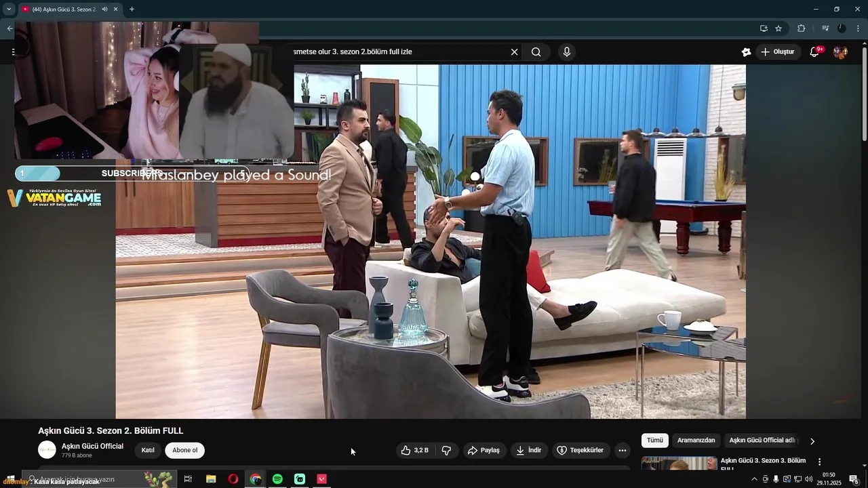Click the YouTube search magnifier button
Viewport: 868px width, 488px height.
pos(536,52)
